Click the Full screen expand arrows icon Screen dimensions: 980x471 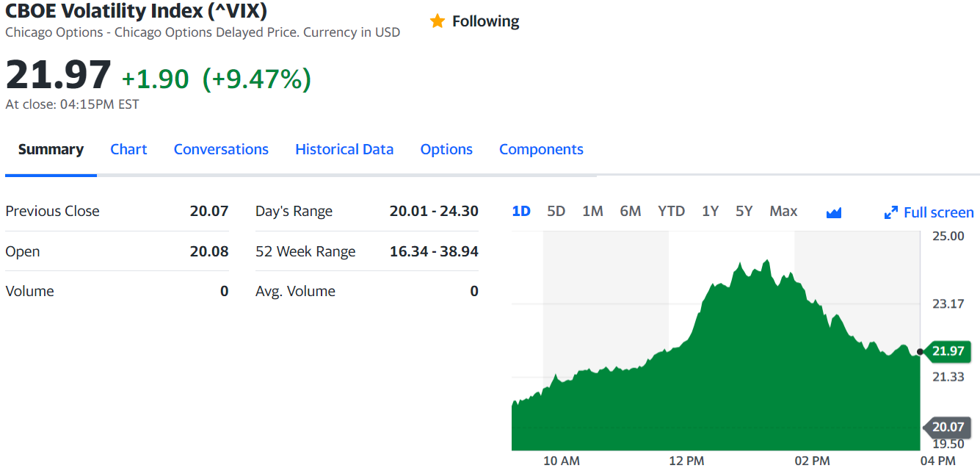click(891, 212)
